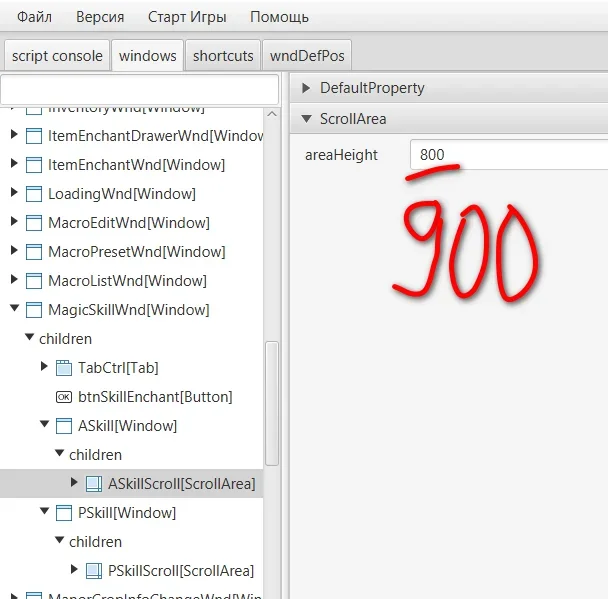The height and width of the screenshot is (599, 608).
Task: Focus the tree search field
Action: (140, 90)
